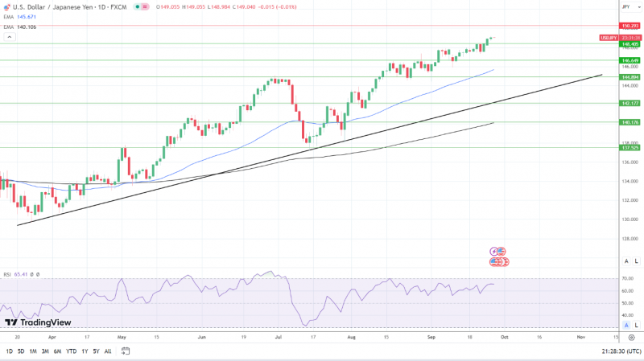Toggle log scale on the price chart
The width and height of the screenshot is (644, 361).
[636, 261]
